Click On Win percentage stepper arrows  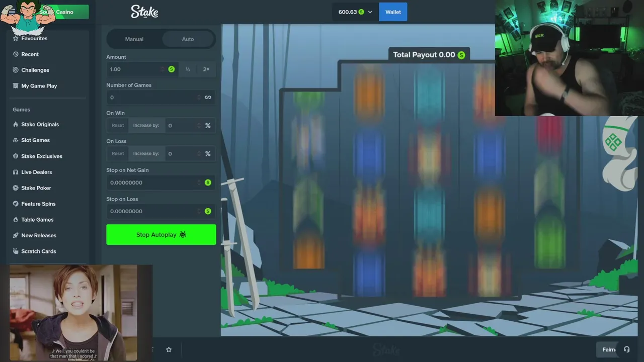tap(199, 126)
